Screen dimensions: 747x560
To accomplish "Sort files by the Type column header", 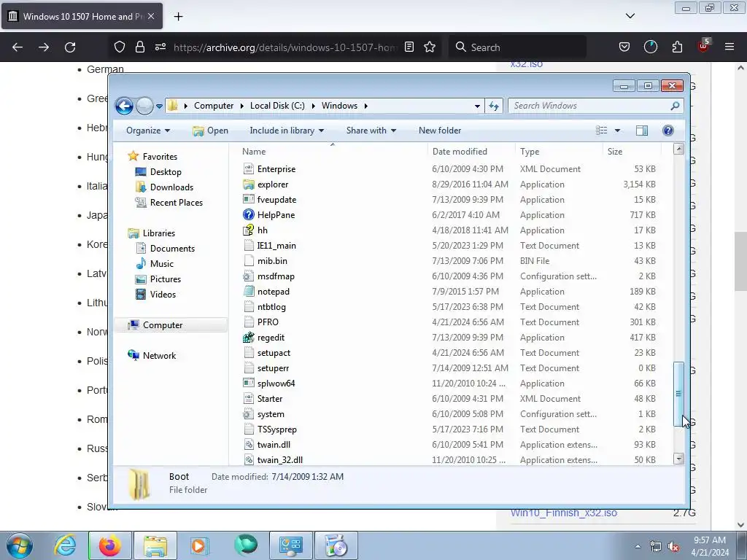I will tap(560, 152).
